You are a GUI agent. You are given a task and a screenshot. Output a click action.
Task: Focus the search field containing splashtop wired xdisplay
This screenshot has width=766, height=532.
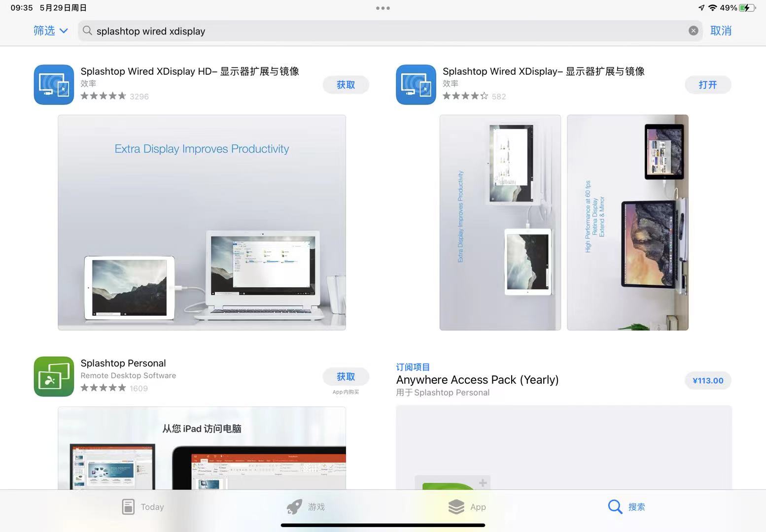click(390, 31)
